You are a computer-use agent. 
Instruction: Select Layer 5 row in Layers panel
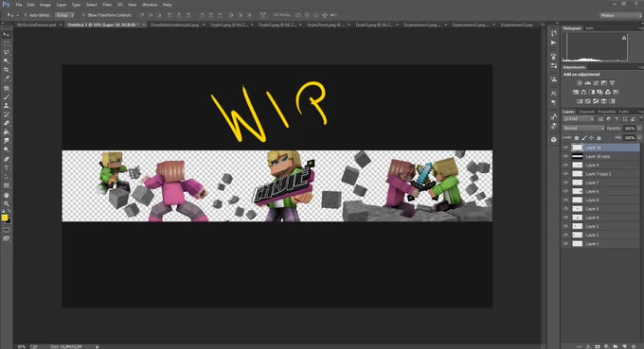601,209
